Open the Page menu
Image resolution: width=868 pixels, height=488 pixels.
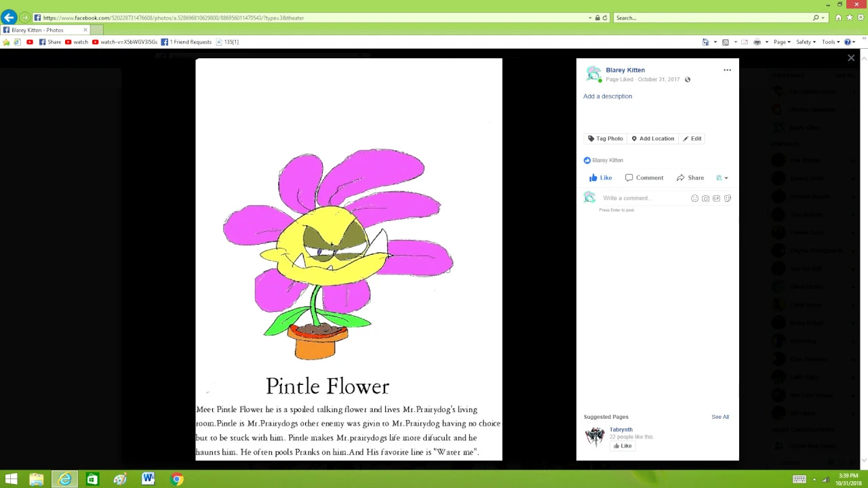pyautogui.click(x=782, y=42)
